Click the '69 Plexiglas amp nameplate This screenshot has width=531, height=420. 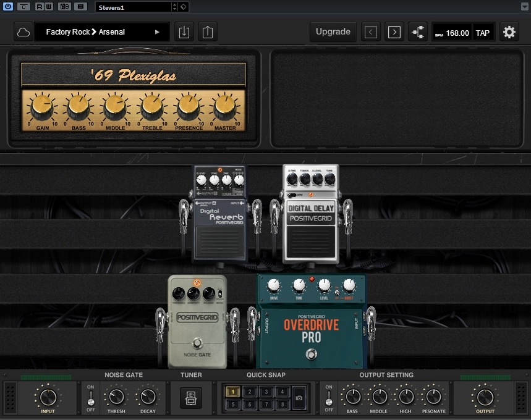click(x=134, y=75)
